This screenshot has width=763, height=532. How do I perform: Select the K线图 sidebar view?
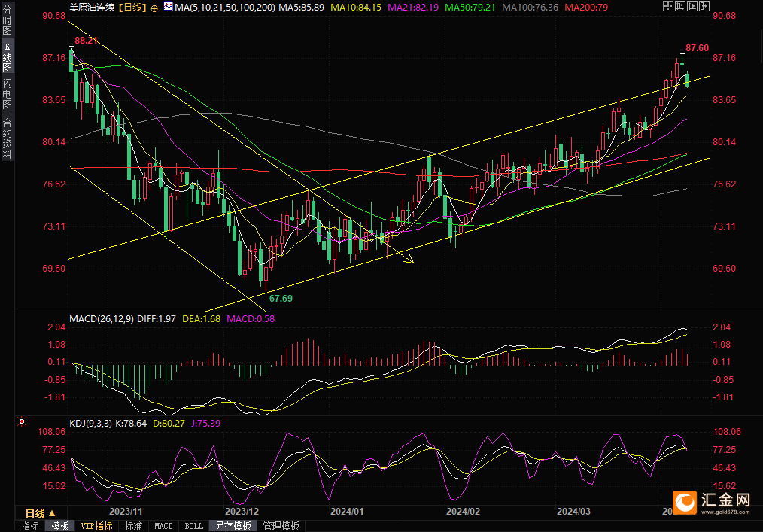7,57
